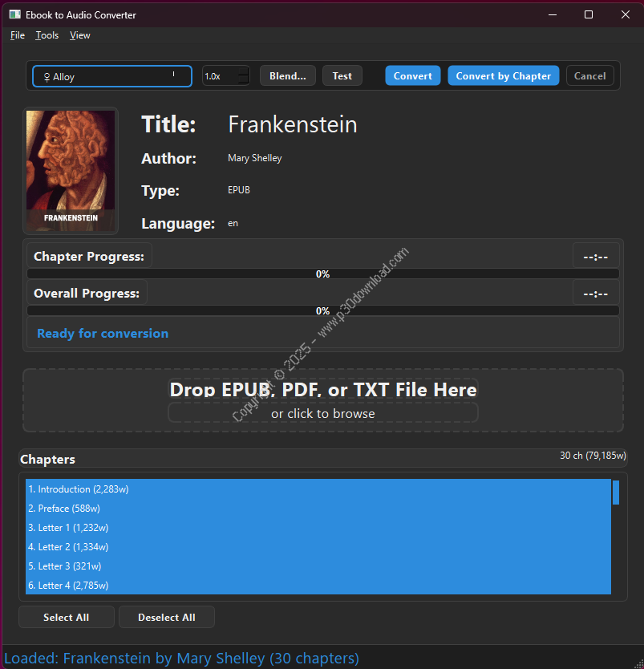Select Letter 4 chapter entry

coord(68,586)
